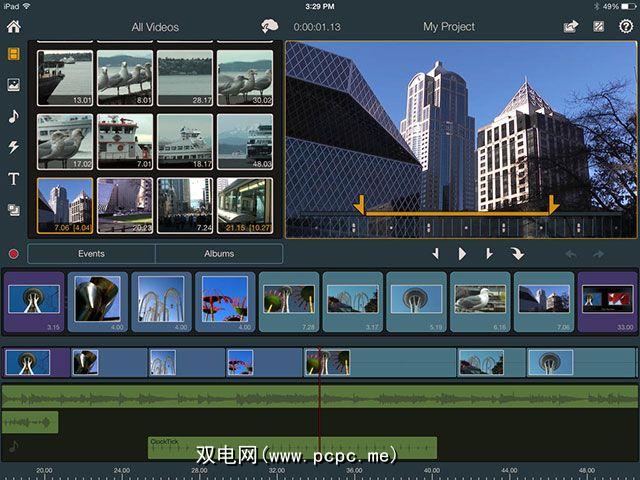Open the Transitions lightning bolt panel
640x480 pixels.
14,147
